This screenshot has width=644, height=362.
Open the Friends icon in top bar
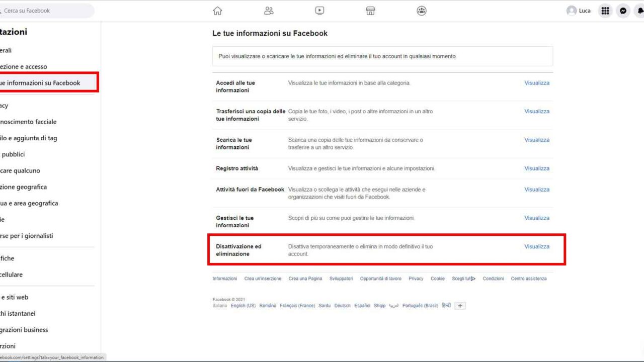(269, 11)
